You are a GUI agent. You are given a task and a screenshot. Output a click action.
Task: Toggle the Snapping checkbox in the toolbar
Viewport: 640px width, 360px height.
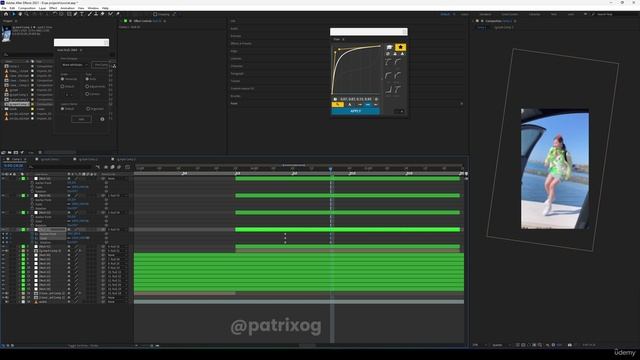pos(155,14)
